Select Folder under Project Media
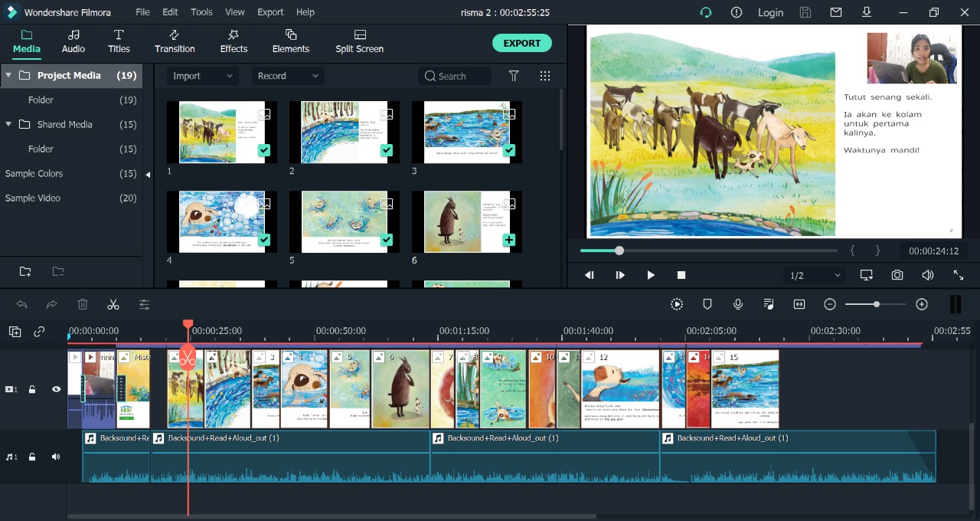Viewport: 980px width, 521px height. (x=41, y=100)
